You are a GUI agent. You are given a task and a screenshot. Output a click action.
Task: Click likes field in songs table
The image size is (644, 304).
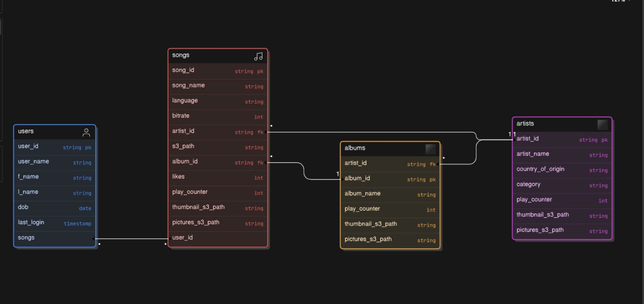tap(218, 178)
